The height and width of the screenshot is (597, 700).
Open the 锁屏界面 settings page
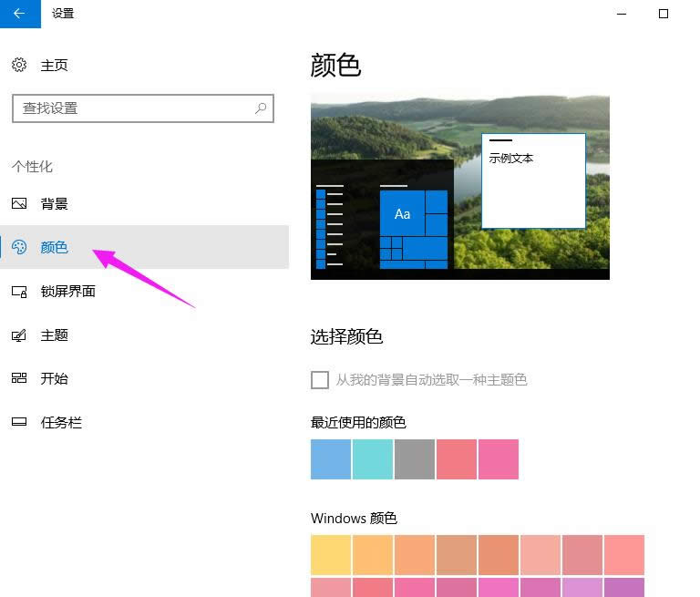[67, 292]
